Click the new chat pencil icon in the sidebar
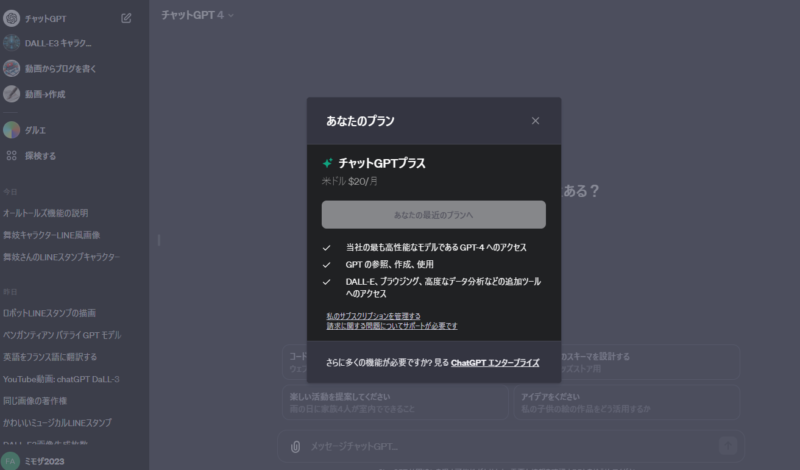Viewport: 800px width, 470px height. (x=126, y=18)
